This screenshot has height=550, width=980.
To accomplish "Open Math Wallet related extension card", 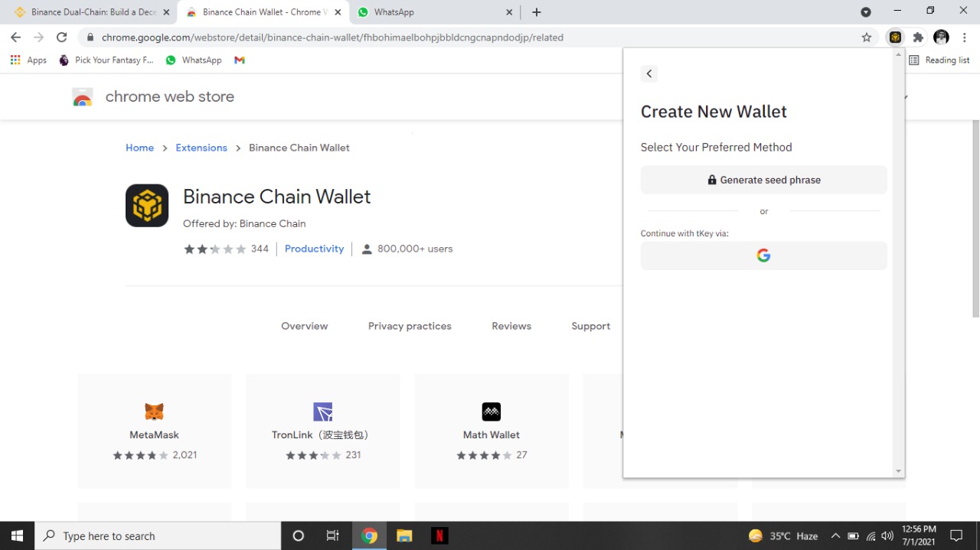I will (x=492, y=431).
